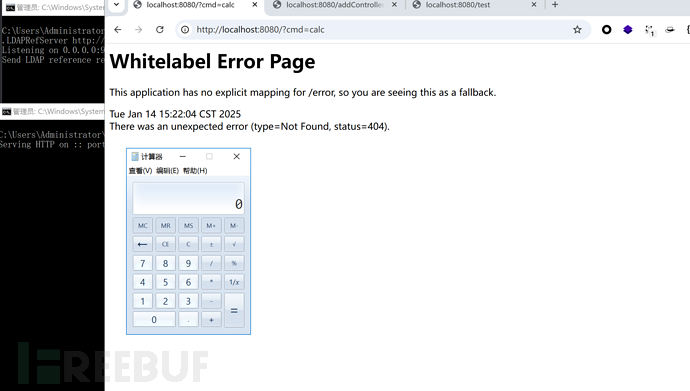
Task: Open the purple diamond browser extension
Action: click(628, 29)
